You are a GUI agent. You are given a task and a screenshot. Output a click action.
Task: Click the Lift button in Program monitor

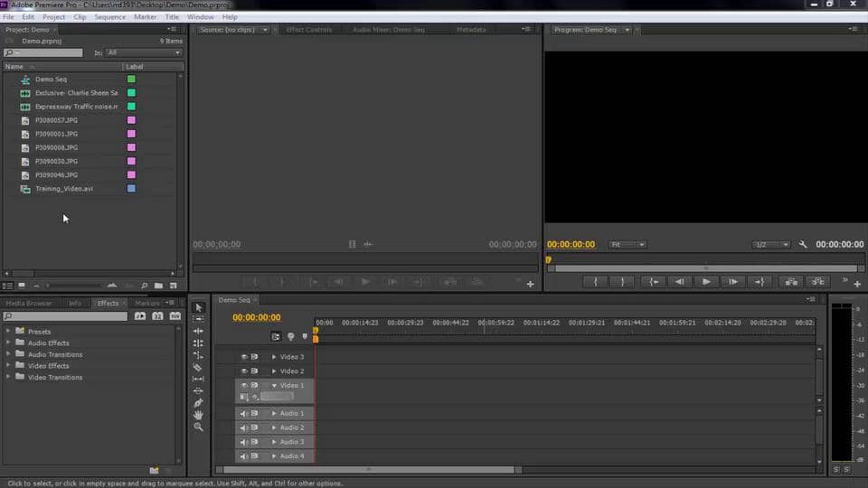[x=792, y=282]
